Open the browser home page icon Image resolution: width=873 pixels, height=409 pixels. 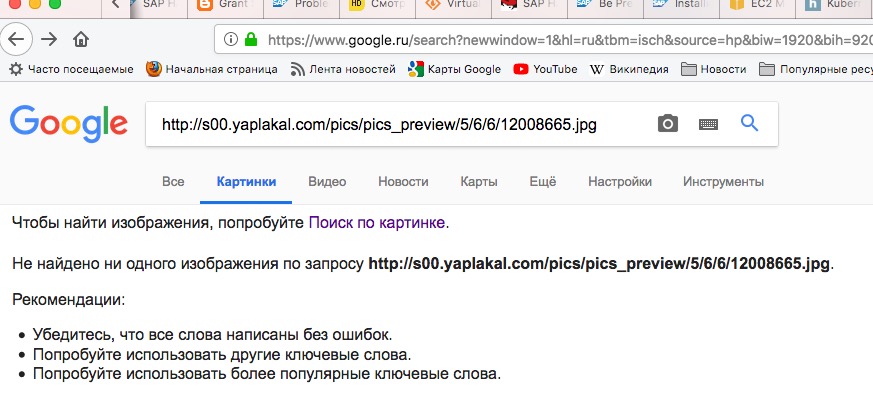pos(81,39)
